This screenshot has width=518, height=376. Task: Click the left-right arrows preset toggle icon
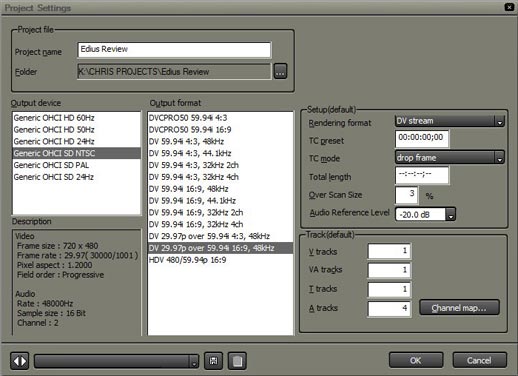click(19, 361)
